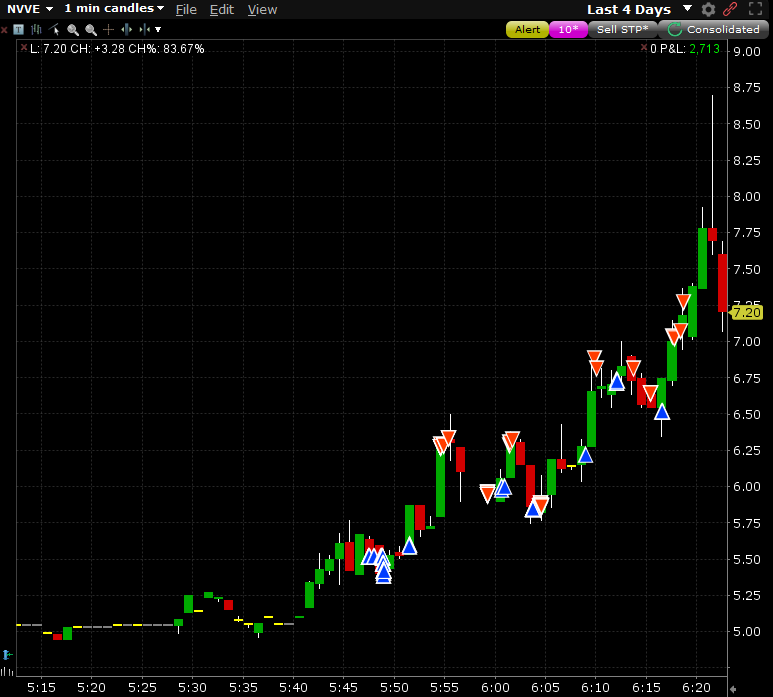Select the red sell marker near 7.25

click(x=683, y=302)
